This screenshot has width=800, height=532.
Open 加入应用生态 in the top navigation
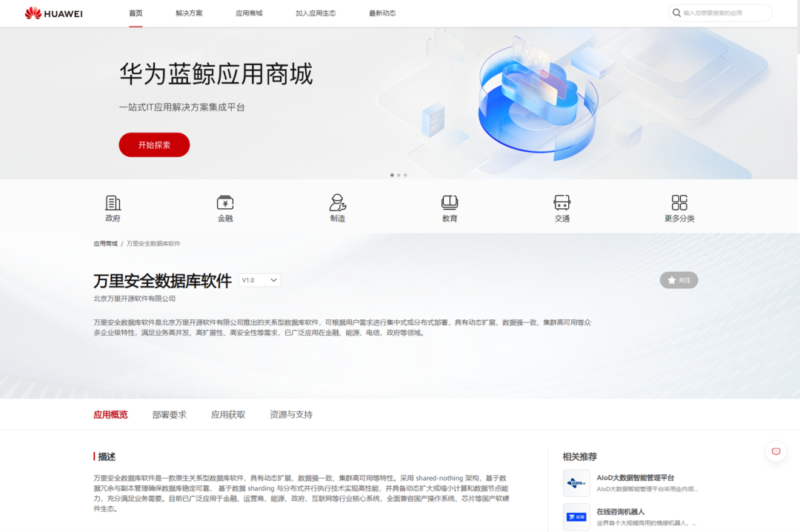[316, 13]
